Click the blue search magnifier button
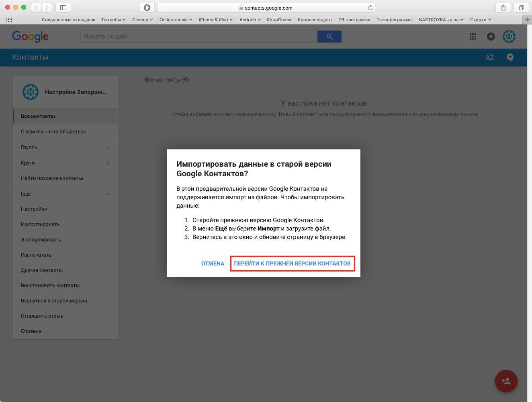The image size is (532, 402). tap(329, 37)
